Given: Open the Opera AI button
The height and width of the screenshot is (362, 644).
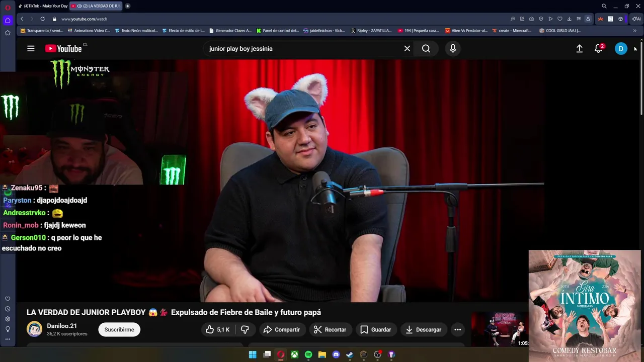Looking at the screenshot, I should point(636,19).
